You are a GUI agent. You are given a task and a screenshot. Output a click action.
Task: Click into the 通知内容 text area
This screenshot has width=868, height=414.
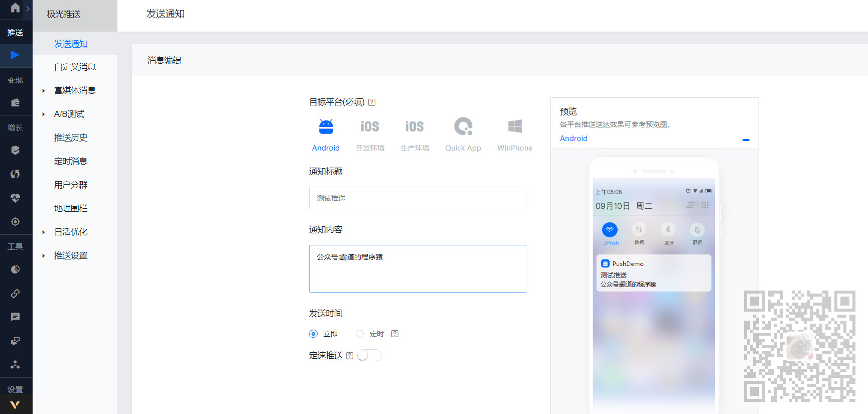pyautogui.click(x=417, y=268)
